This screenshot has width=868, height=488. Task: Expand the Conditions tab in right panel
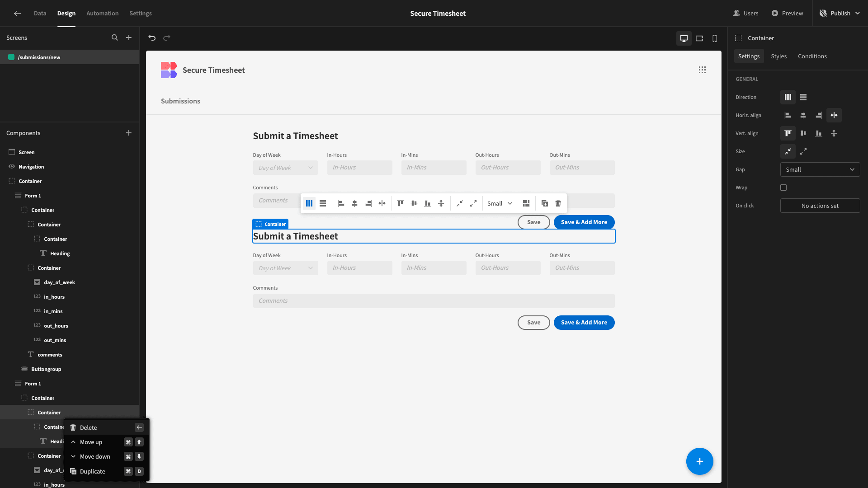(x=812, y=56)
